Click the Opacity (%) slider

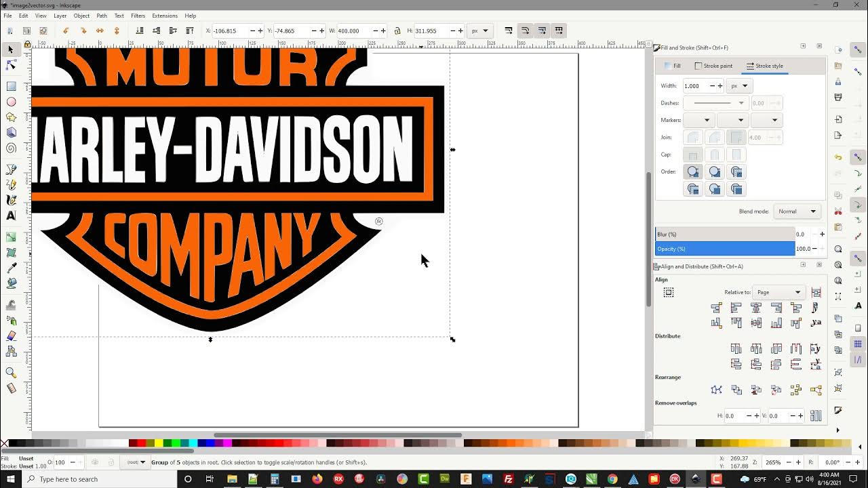pyautogui.click(x=725, y=249)
